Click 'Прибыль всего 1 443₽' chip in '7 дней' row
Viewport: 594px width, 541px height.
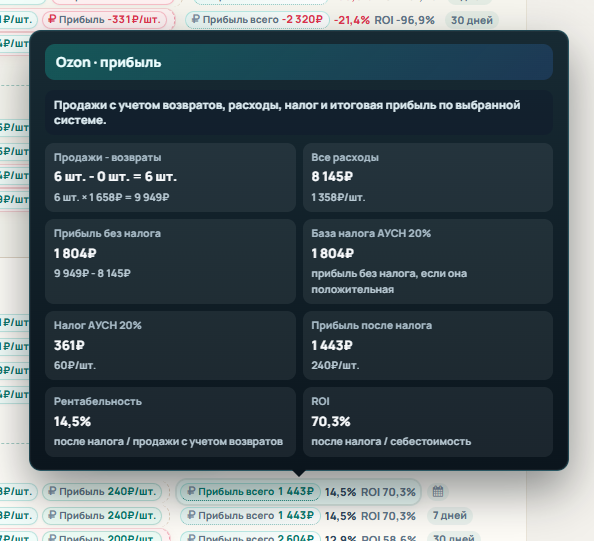(250, 515)
